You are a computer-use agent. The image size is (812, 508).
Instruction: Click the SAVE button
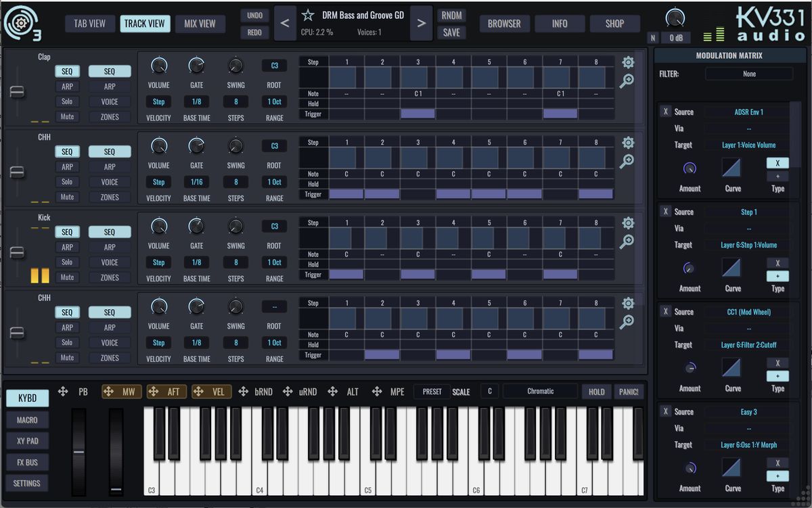451,32
